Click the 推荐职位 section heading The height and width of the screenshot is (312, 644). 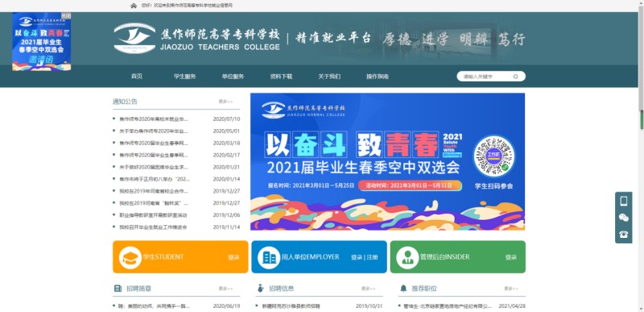424,289
